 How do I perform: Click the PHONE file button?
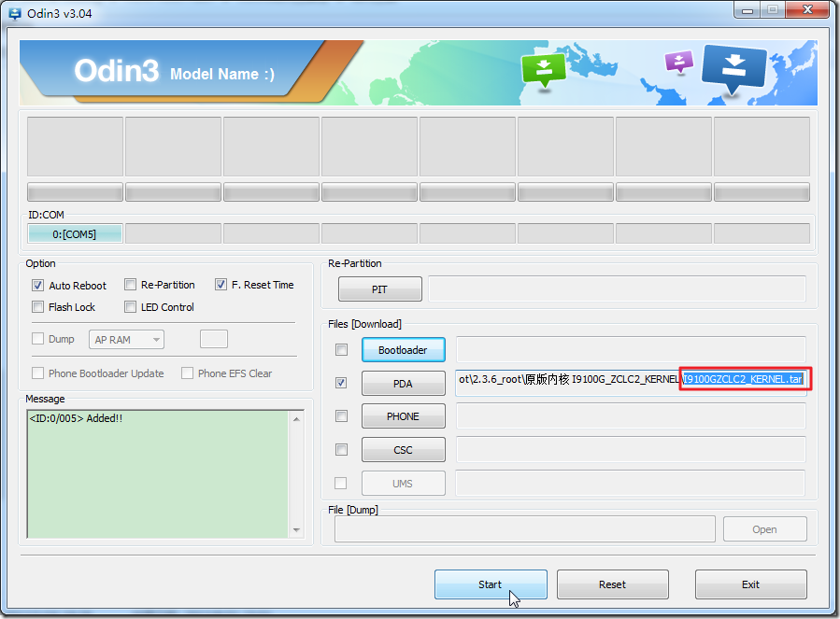[x=403, y=416]
